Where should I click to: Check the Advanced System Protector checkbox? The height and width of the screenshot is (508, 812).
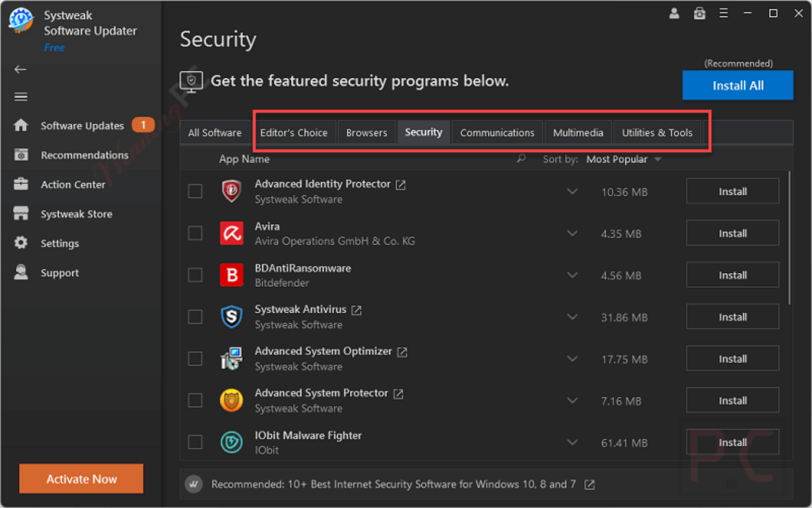195,400
